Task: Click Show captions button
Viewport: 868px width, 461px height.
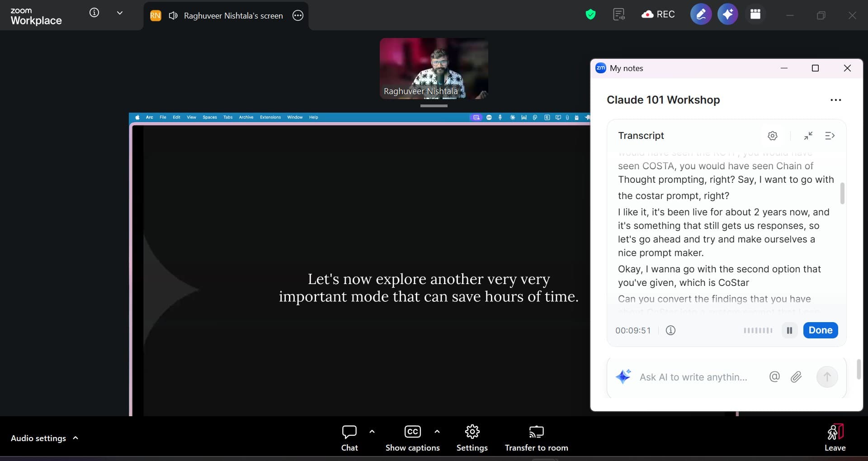Action: [x=412, y=438]
